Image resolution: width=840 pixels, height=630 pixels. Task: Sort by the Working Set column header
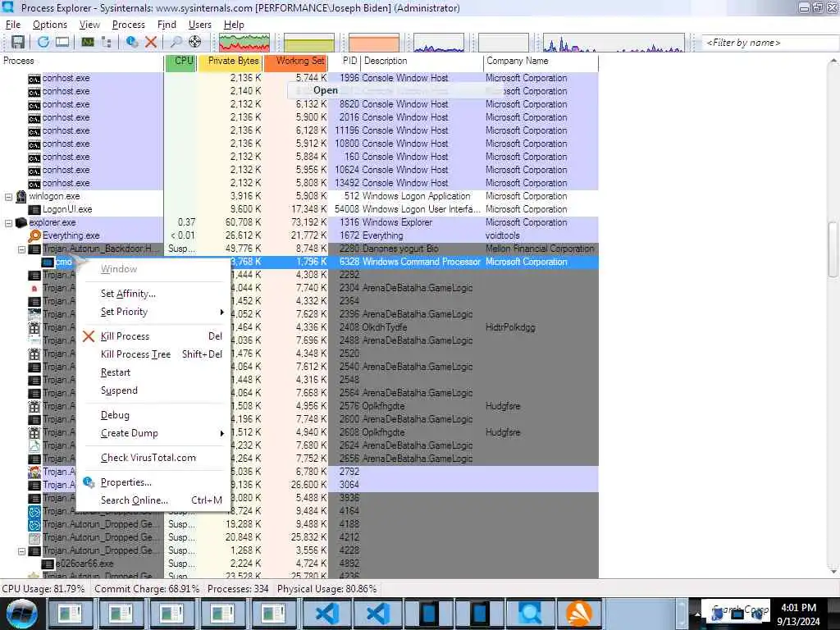click(295, 61)
